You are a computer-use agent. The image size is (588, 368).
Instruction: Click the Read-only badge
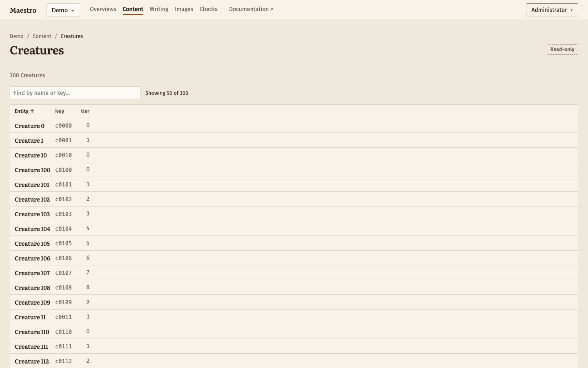562,49
